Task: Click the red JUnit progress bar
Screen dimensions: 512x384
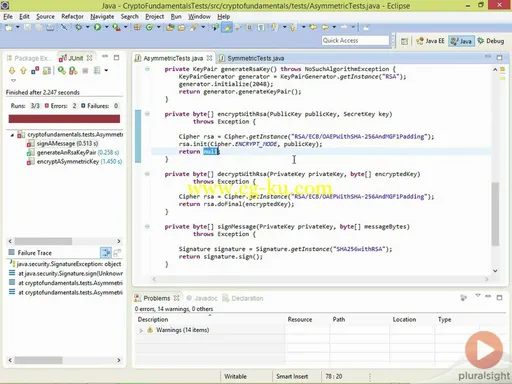Action: click(64, 119)
